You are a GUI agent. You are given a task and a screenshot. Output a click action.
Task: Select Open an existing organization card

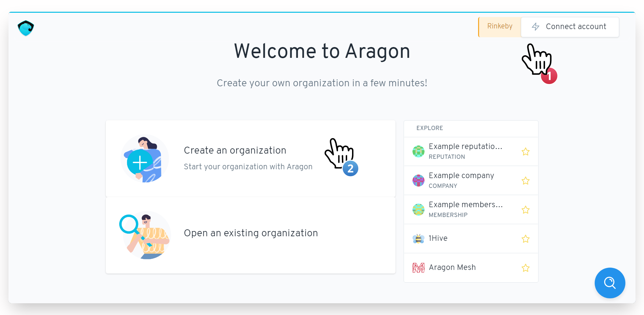[x=250, y=235]
